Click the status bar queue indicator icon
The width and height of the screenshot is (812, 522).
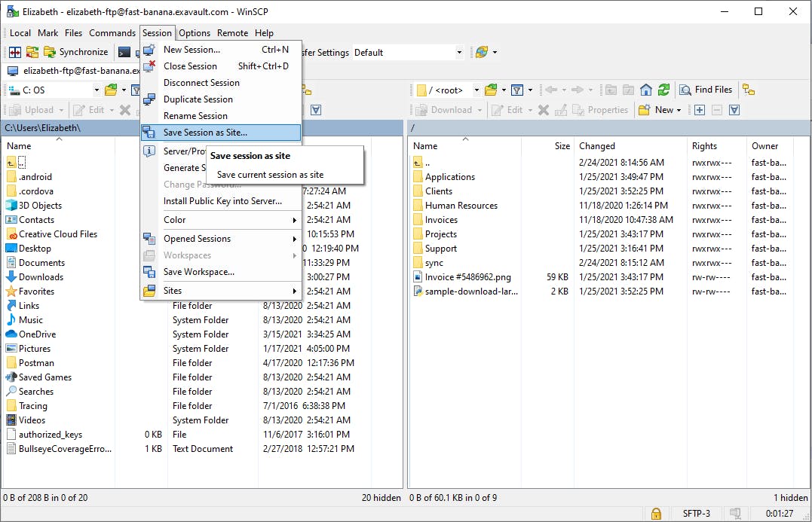(734, 513)
